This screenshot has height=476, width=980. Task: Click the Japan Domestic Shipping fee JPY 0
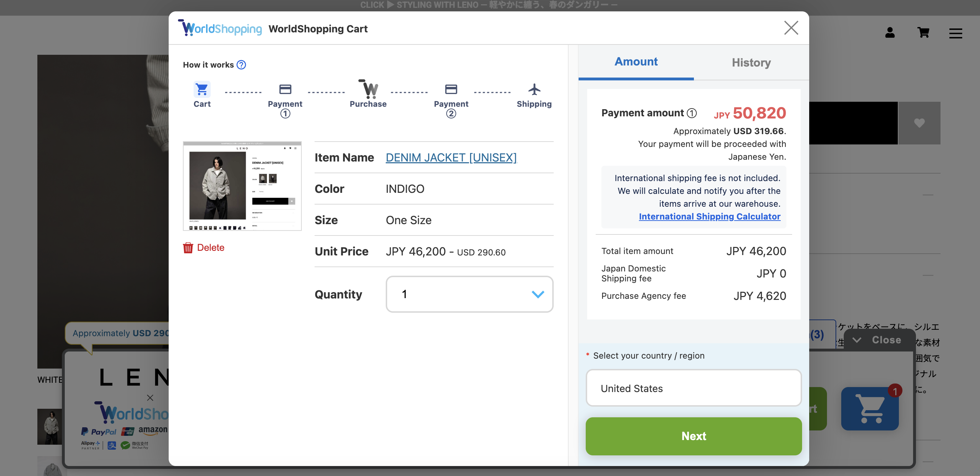point(771,273)
